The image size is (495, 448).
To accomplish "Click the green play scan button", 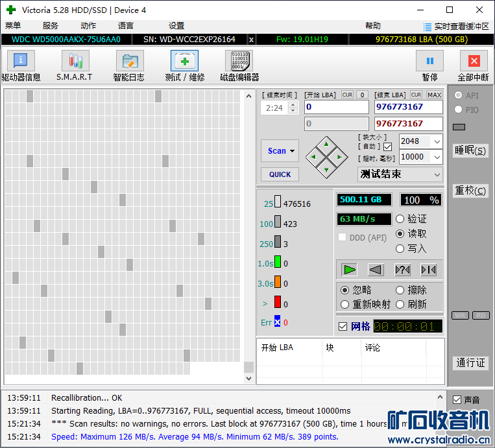I will point(349,270).
